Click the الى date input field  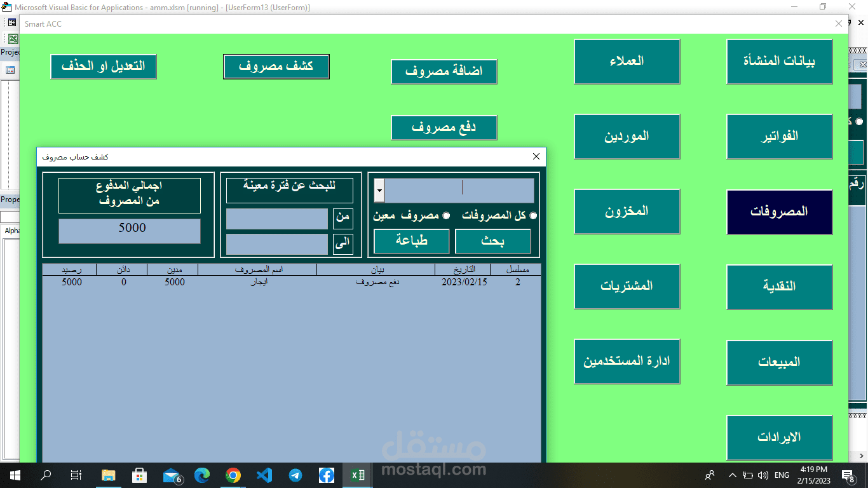point(277,245)
